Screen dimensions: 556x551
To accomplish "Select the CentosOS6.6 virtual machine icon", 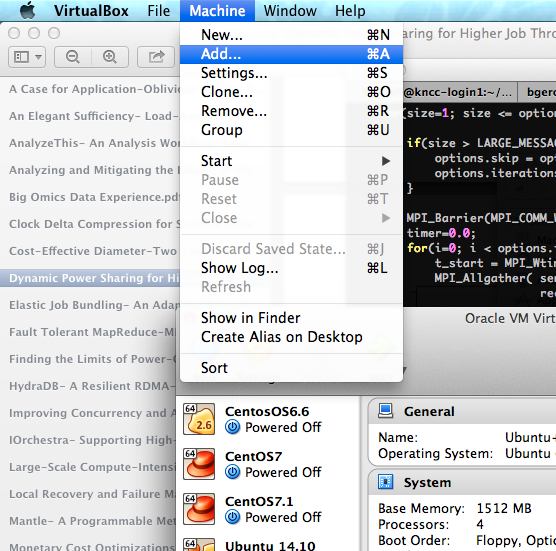I will (x=199, y=419).
